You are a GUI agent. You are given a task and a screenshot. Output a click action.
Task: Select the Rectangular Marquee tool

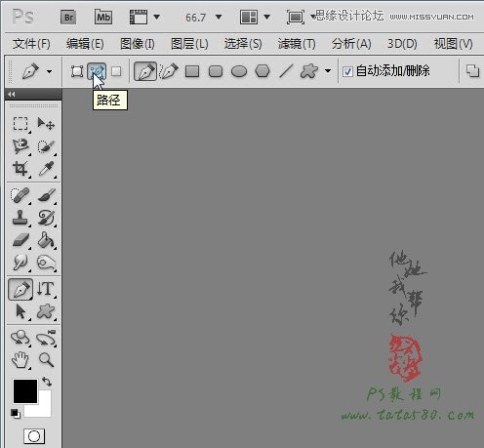click(x=20, y=124)
